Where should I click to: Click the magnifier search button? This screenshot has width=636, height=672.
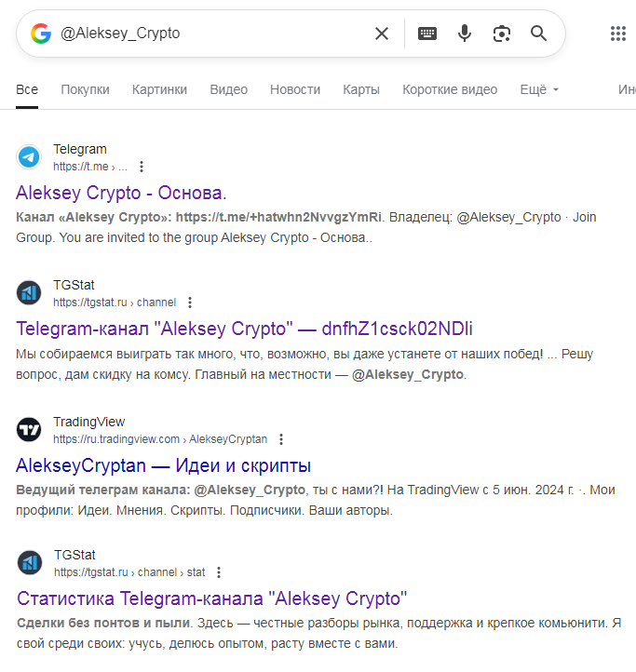(x=539, y=34)
